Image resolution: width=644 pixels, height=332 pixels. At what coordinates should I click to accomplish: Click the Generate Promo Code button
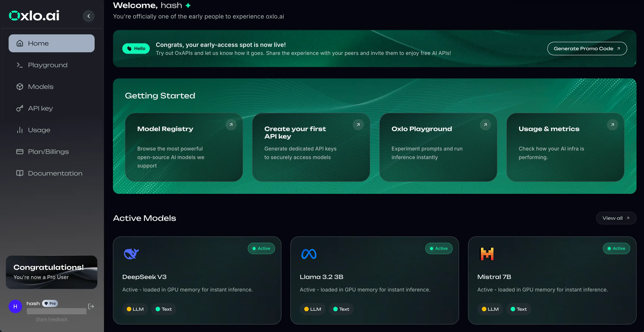point(587,48)
